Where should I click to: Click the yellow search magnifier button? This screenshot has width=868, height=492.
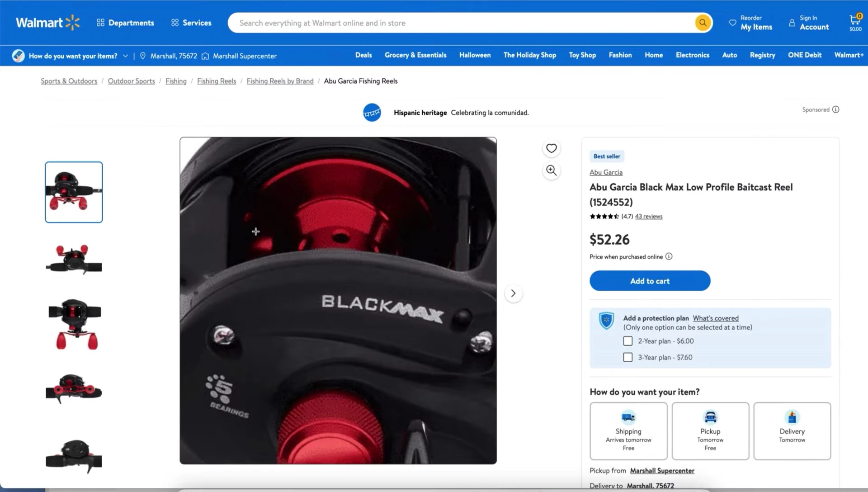pyautogui.click(x=703, y=23)
